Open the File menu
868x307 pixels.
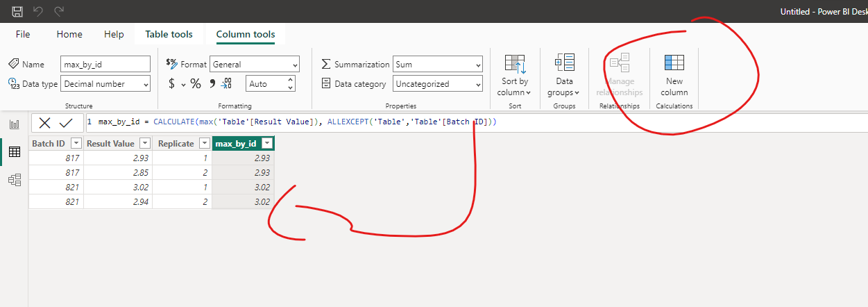tap(23, 34)
